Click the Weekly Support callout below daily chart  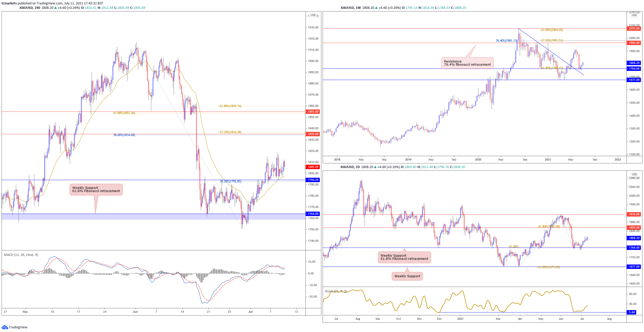click(x=407, y=276)
